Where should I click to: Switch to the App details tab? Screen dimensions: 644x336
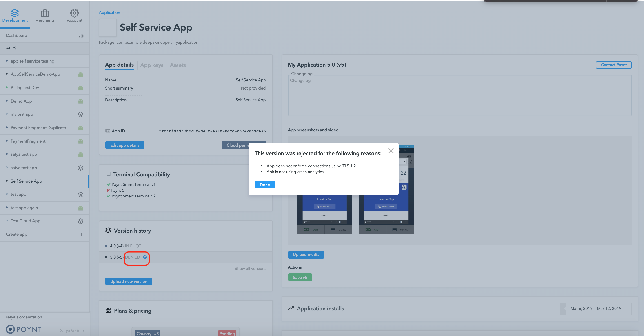119,65
